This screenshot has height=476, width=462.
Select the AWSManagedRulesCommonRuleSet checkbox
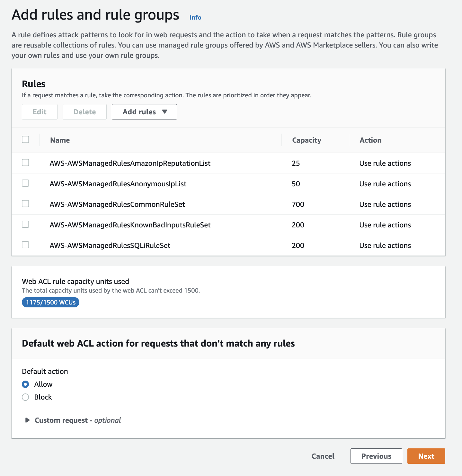click(x=25, y=204)
